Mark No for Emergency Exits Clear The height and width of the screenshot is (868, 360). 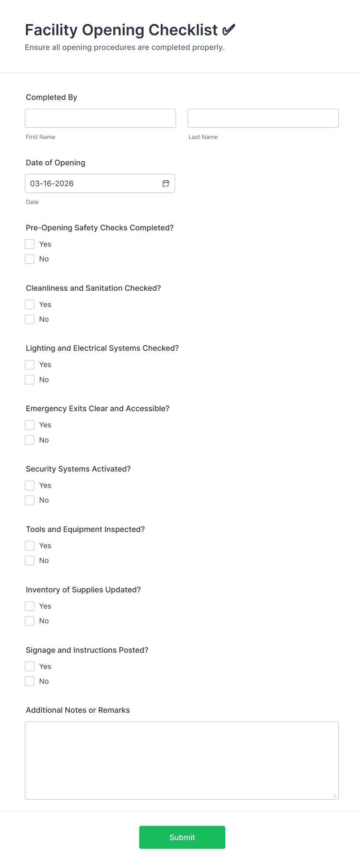(x=30, y=440)
